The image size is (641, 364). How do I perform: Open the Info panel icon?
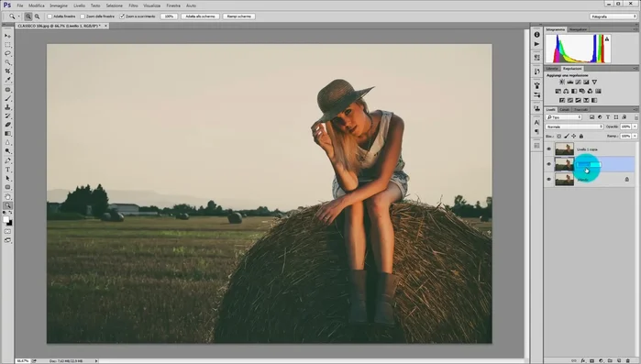(536, 35)
